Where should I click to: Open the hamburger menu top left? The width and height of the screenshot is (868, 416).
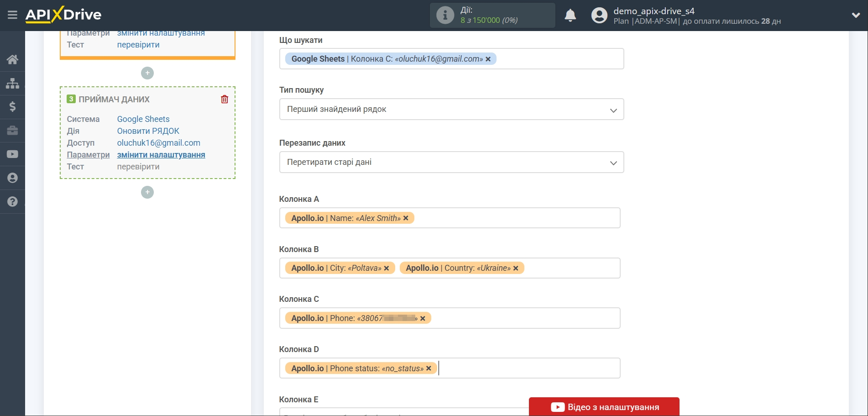(12, 15)
